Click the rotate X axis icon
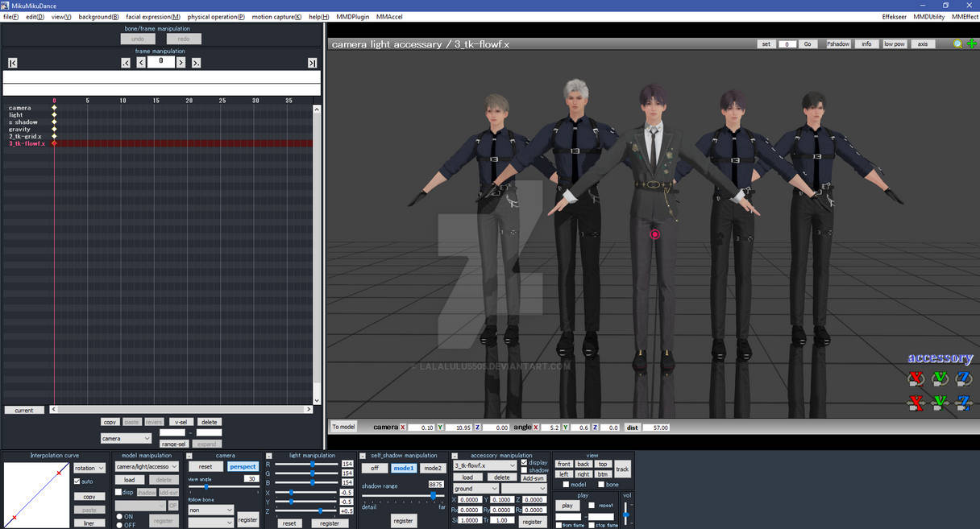 pos(916,378)
